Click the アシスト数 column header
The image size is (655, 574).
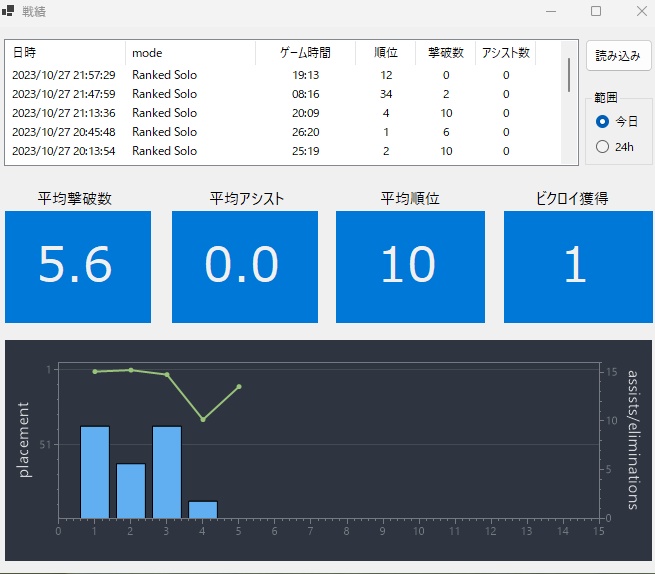click(505, 53)
